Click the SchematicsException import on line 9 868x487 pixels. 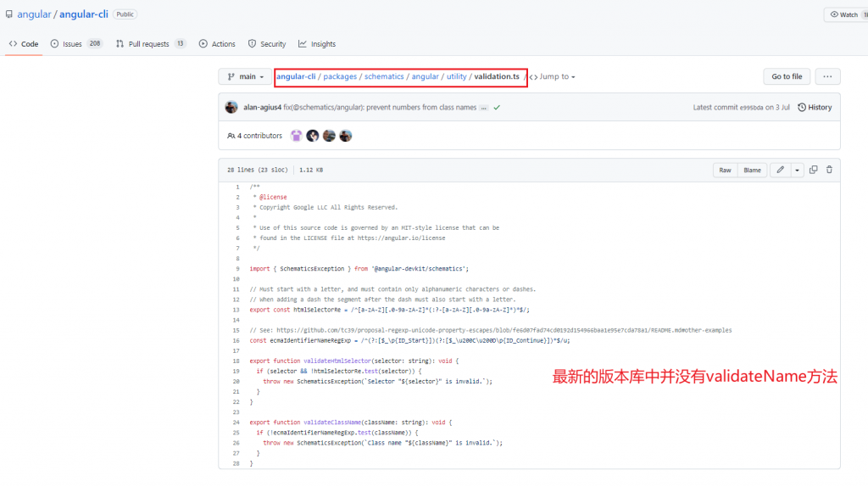(312, 269)
